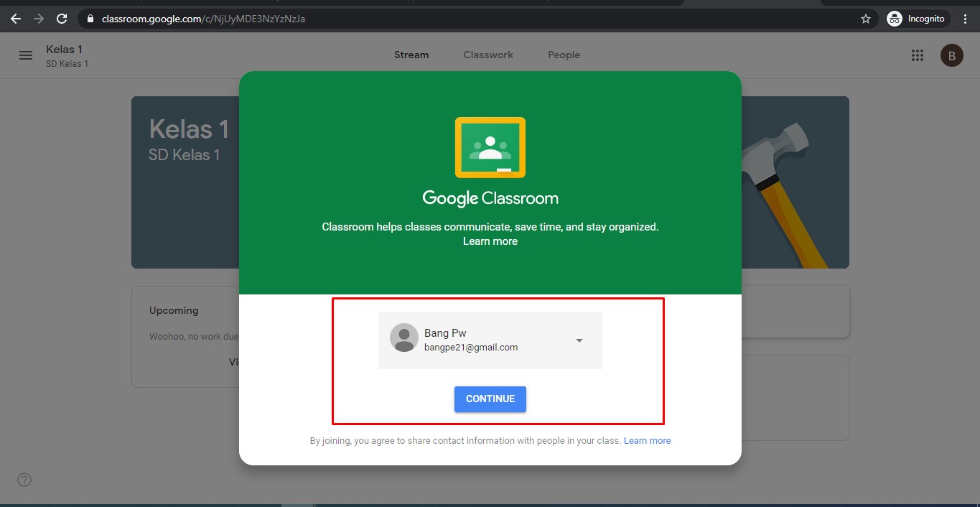The height and width of the screenshot is (507, 980).
Task: Expand the account selector dropdown arrow
Action: (579, 340)
